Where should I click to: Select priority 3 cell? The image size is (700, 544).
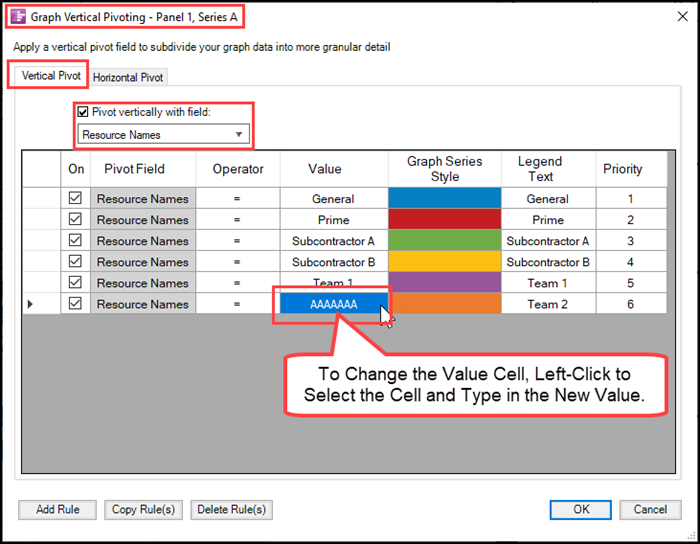pyautogui.click(x=631, y=240)
